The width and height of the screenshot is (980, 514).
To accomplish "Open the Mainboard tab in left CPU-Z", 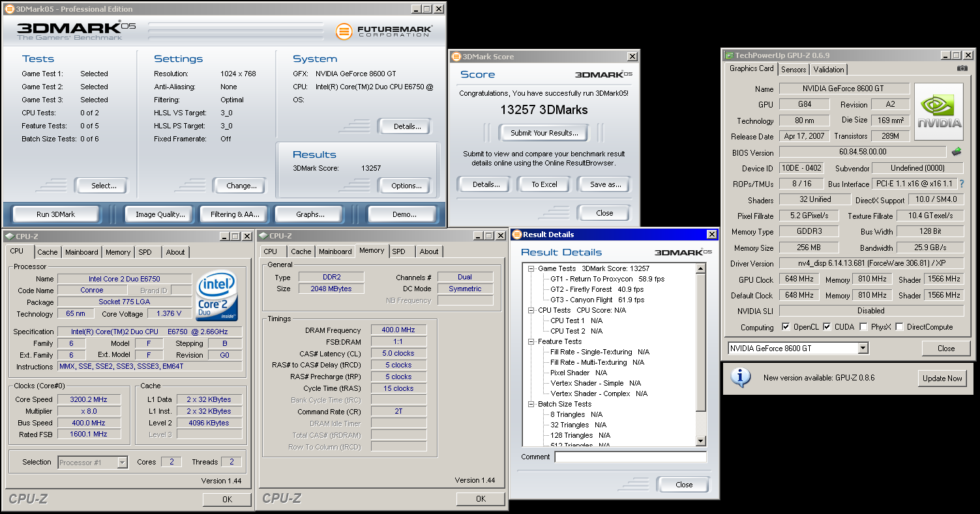I will pos(82,252).
